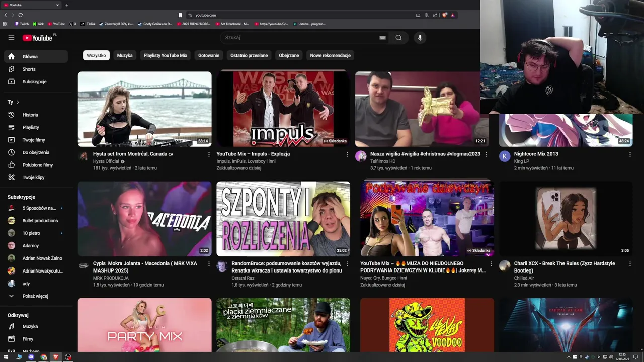Open 5 Sposobów na... subscription
The height and width of the screenshot is (362, 644).
pos(35,208)
